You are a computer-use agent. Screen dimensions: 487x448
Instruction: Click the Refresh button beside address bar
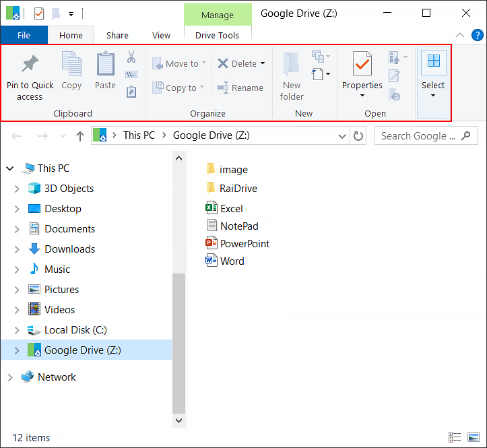(358, 136)
